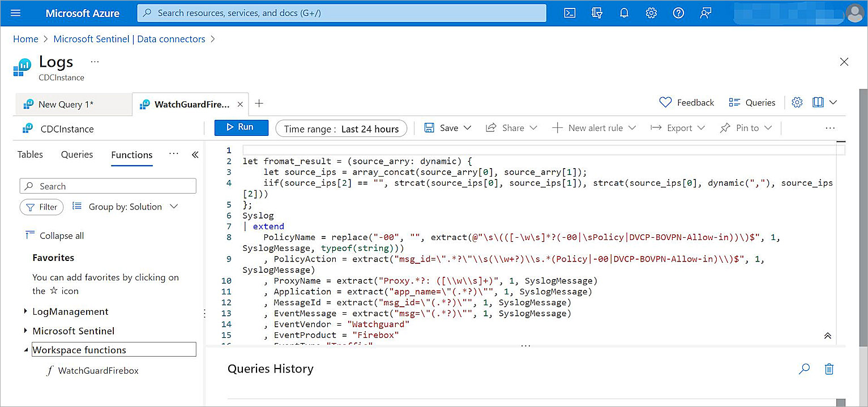868x407 pixels.
Task: Select the WatchGuardFirebox workspace function
Action: 99,371
